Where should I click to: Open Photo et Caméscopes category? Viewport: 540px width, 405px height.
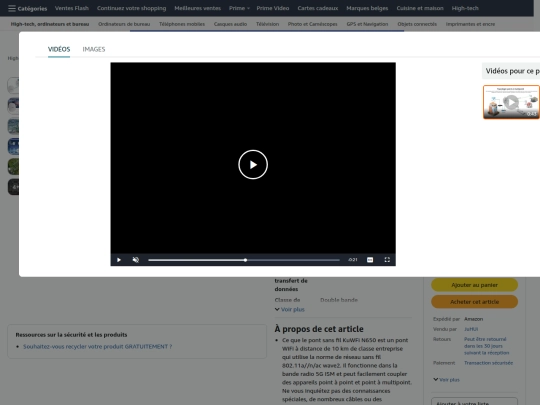[x=312, y=24]
